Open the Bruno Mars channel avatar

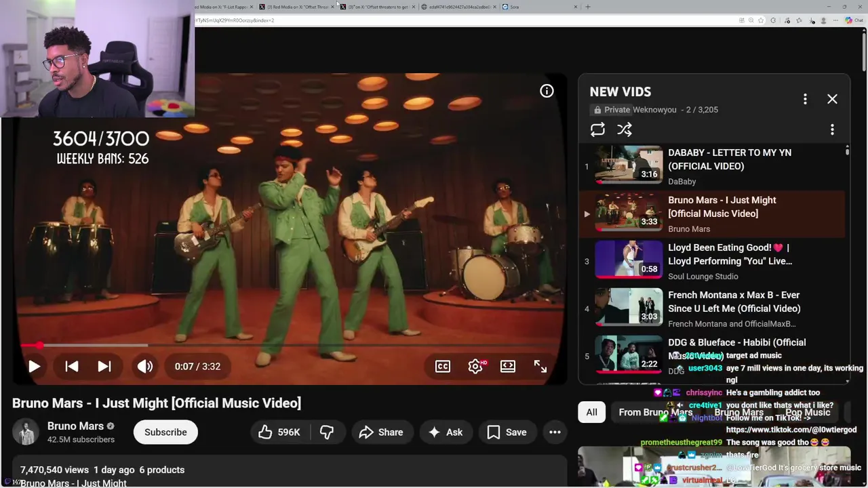[x=26, y=432]
